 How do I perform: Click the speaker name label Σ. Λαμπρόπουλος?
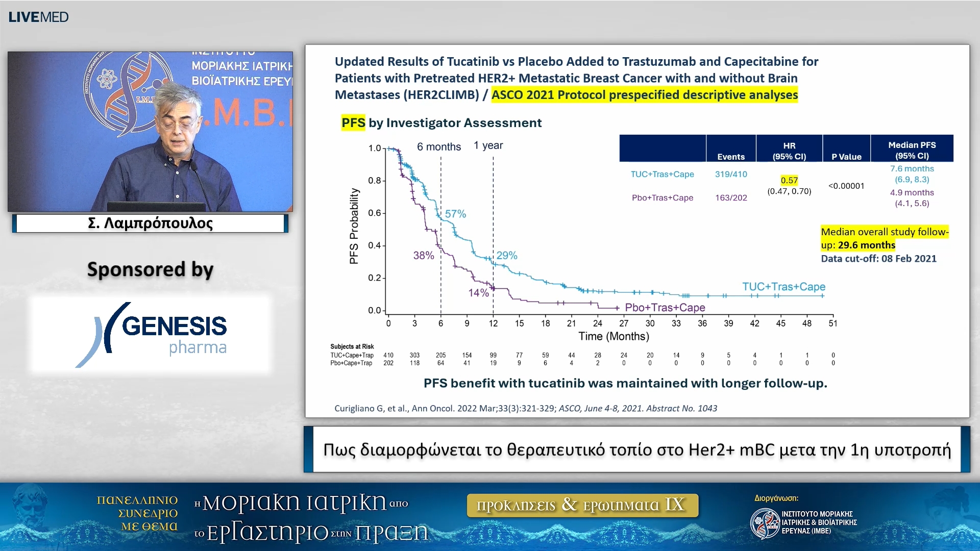point(150,223)
